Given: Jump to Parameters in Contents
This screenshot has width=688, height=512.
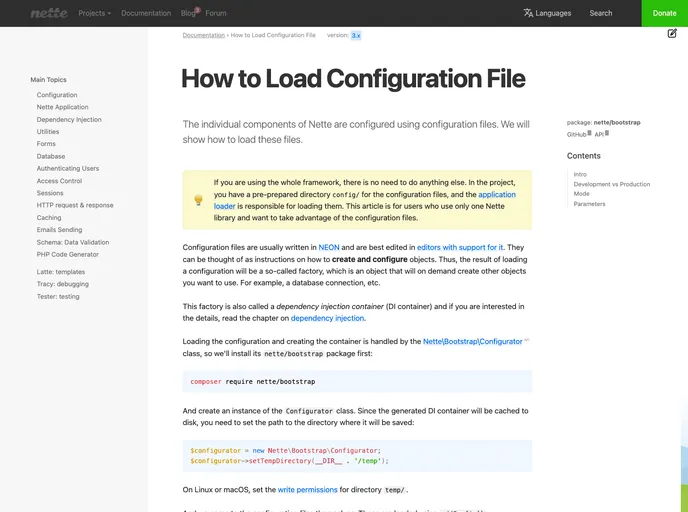Looking at the screenshot, I should click(589, 204).
